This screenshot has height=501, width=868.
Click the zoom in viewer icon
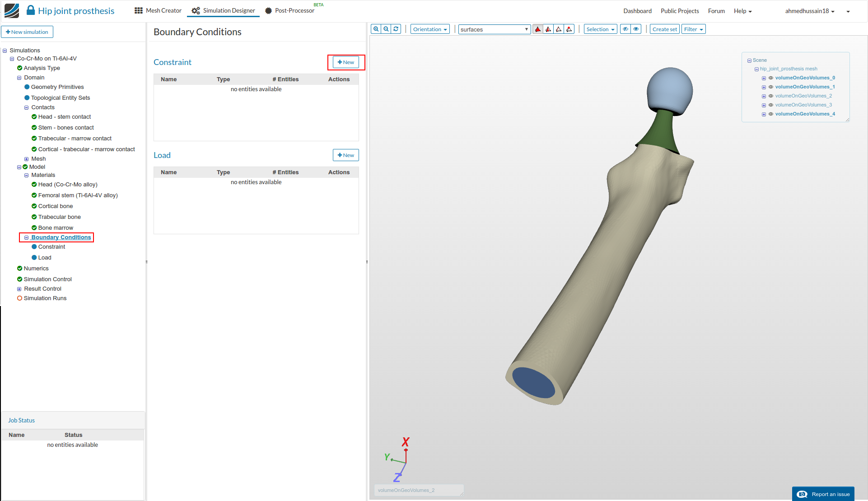(x=376, y=29)
